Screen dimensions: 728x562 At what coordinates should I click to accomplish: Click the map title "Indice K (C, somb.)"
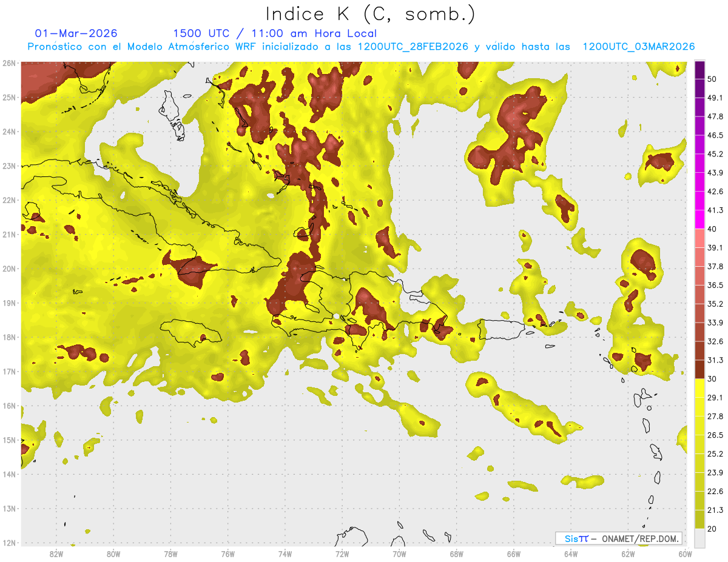[x=371, y=14]
